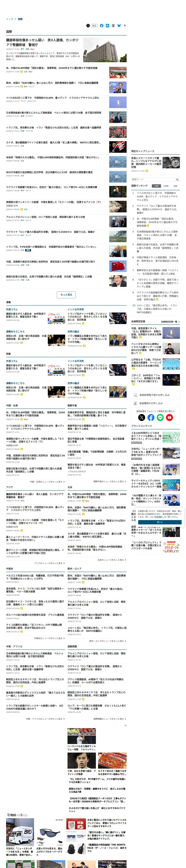Open 紙面購読のお申し込み link
186x868 pixels.
pos(151,403)
